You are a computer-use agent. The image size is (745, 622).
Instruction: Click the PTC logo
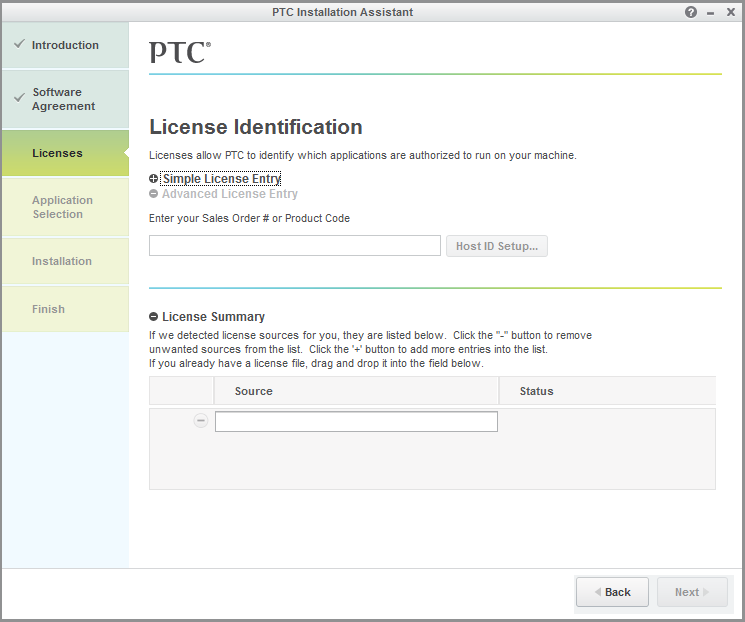click(x=180, y=52)
